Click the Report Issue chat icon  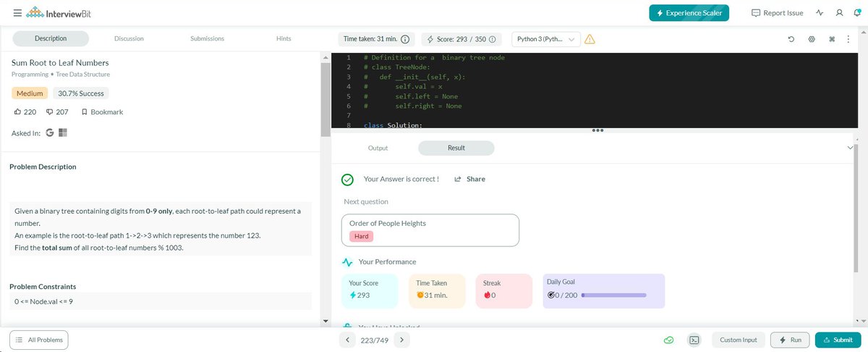(x=756, y=13)
